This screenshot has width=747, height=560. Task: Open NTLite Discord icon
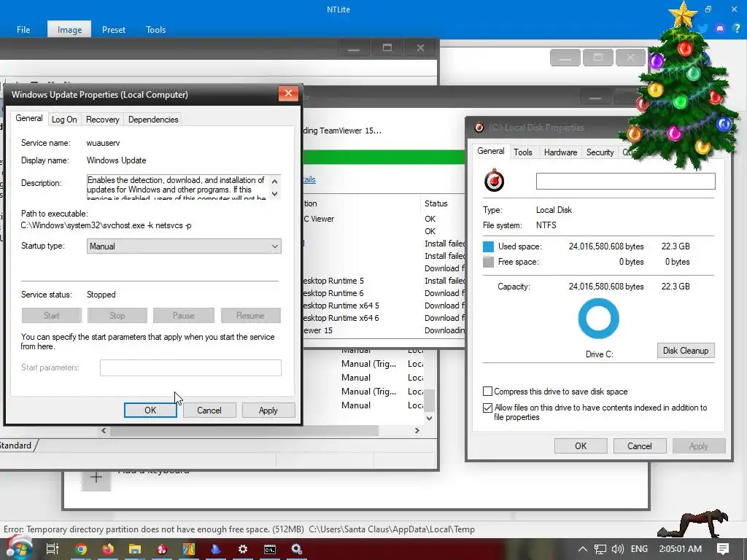[x=720, y=28]
